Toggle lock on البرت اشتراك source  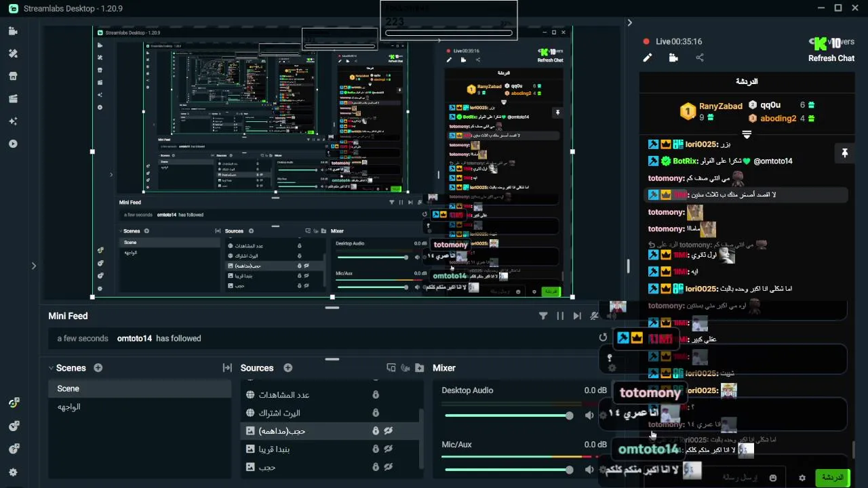pyautogui.click(x=376, y=413)
